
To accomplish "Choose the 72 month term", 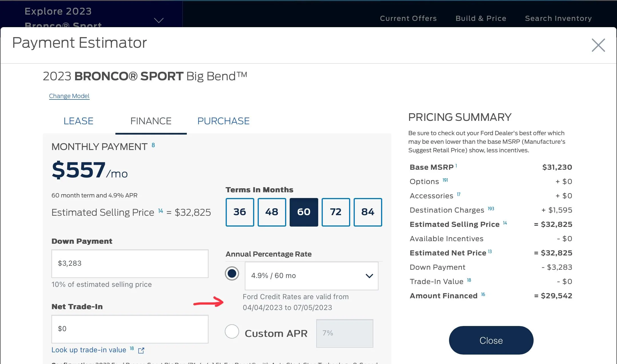I will (336, 212).
